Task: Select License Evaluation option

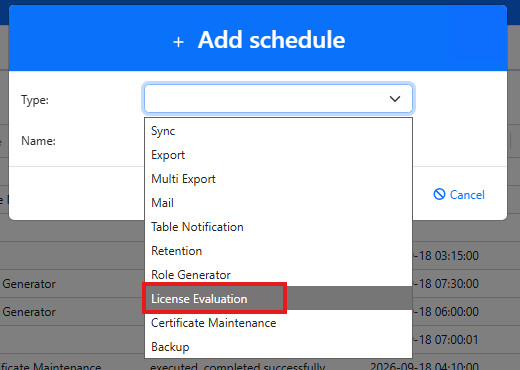Action: coord(278,299)
